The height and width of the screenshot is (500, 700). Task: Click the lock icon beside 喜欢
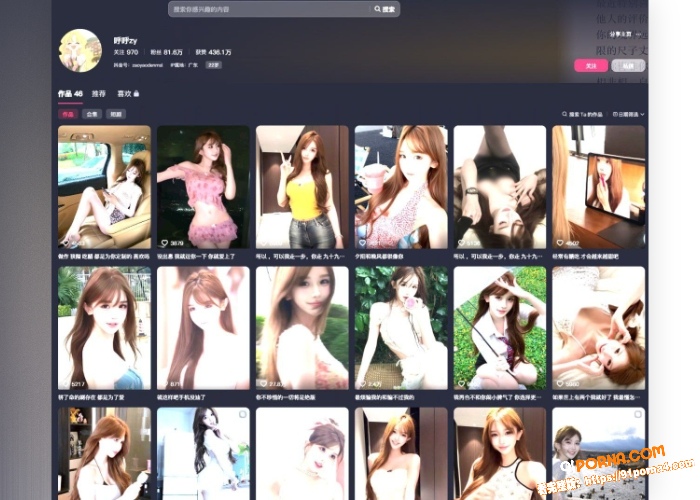pos(137,93)
